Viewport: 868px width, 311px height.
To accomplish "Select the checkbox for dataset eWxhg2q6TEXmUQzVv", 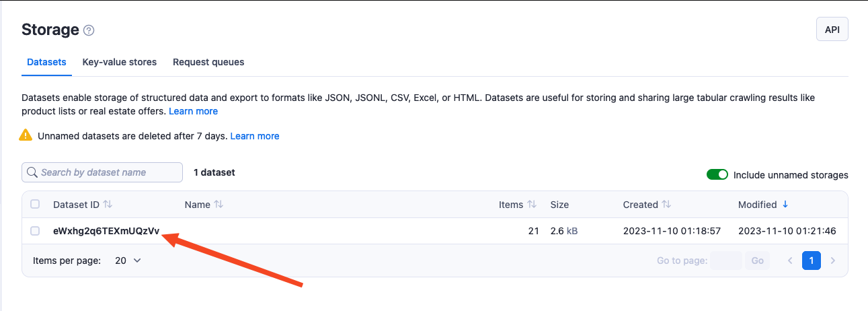I will coord(36,231).
